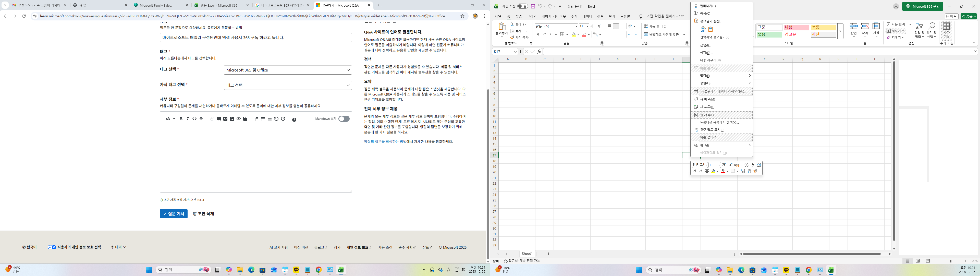Image resolution: width=980 pixels, height=276 pixels.
Task: Choose the keep-source-formatting paste option icon
Action: 703,29
